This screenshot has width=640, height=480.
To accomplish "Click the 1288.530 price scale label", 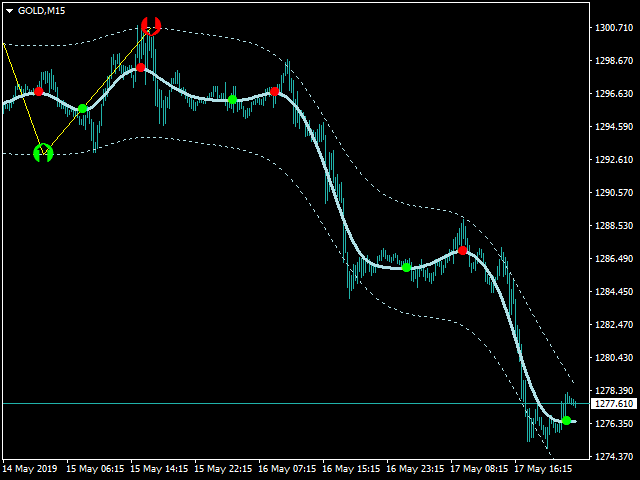I will point(614,226).
